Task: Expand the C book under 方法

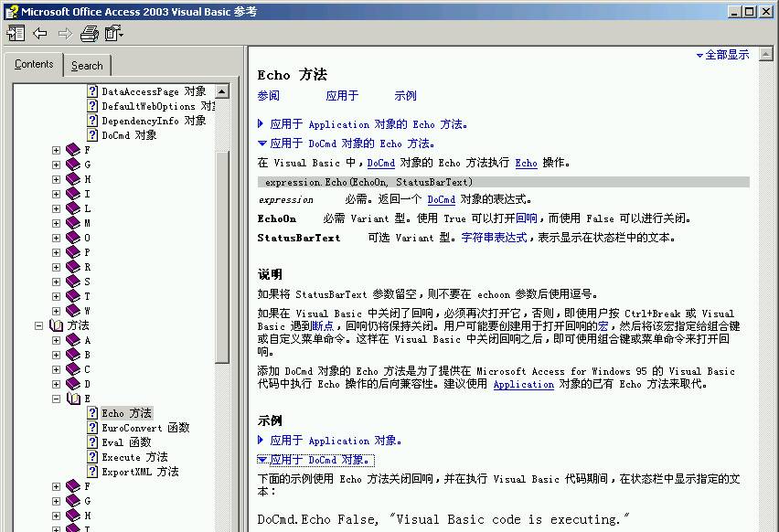Action: point(56,369)
